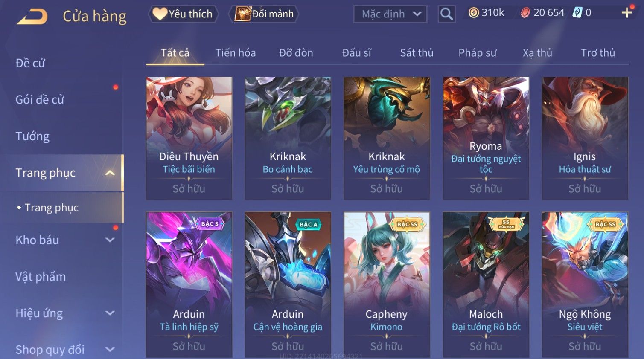Expand the Hiệu ứng sidebar section
This screenshot has width=644, height=359.
tap(110, 313)
